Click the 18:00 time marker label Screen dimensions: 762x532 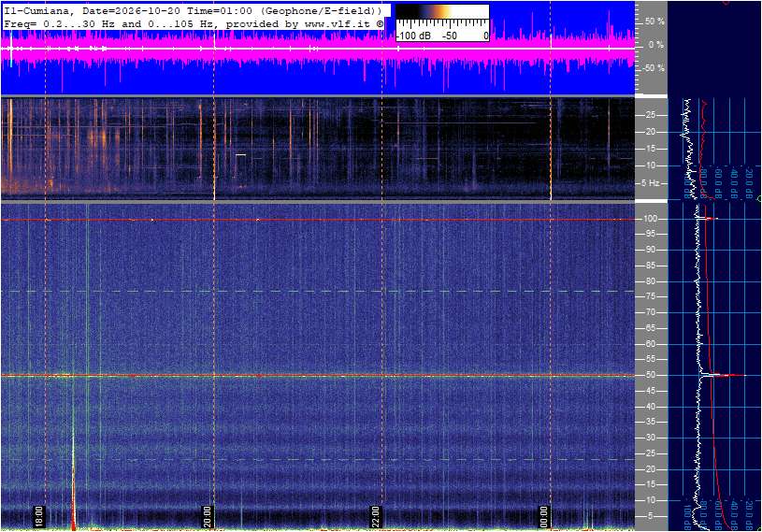tap(39, 516)
